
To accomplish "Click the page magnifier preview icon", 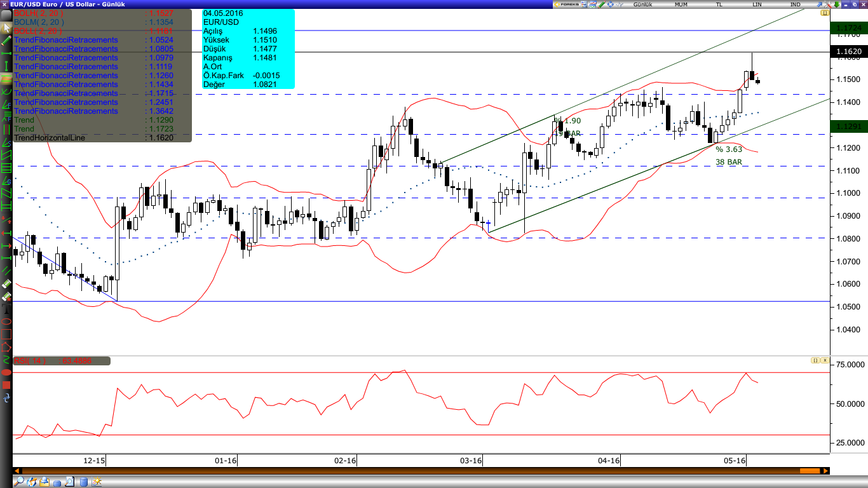I will [70, 482].
